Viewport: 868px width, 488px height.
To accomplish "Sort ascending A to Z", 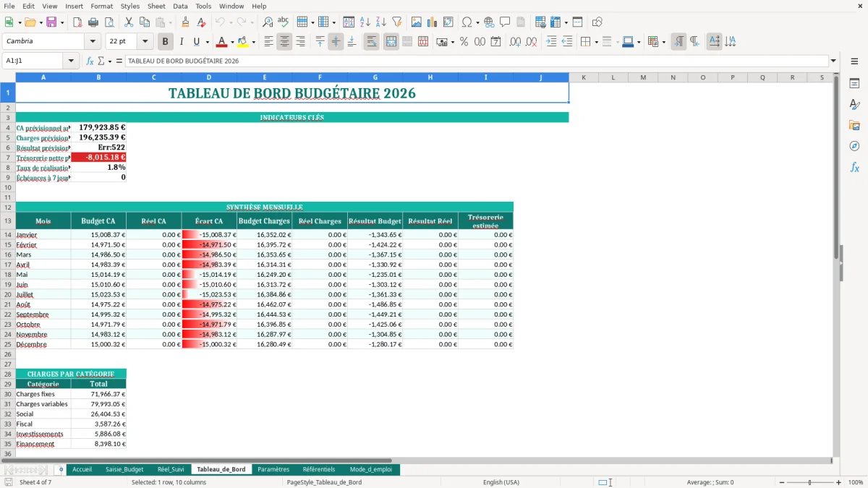I will (x=365, y=22).
